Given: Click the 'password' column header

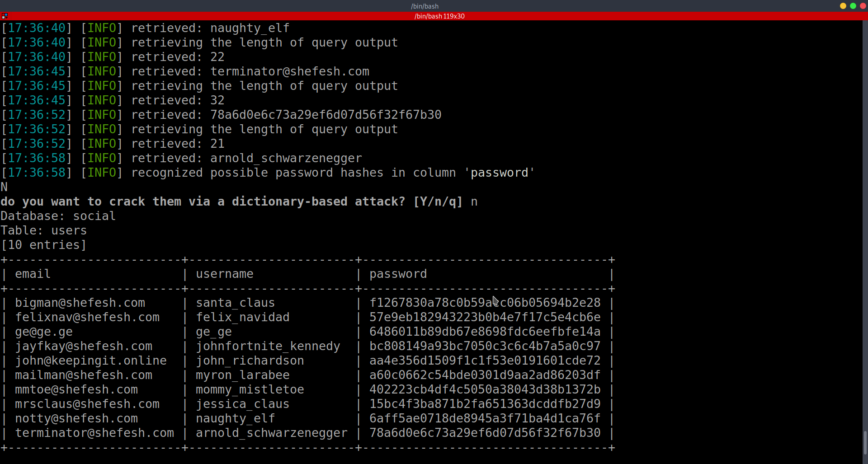Looking at the screenshot, I should [398, 274].
